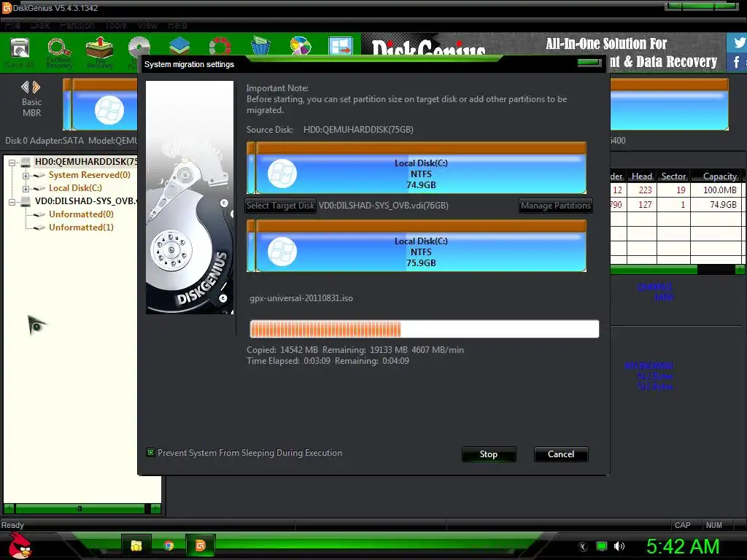Click the red ring Format toolbar icon
The image size is (747, 560).
(220, 47)
